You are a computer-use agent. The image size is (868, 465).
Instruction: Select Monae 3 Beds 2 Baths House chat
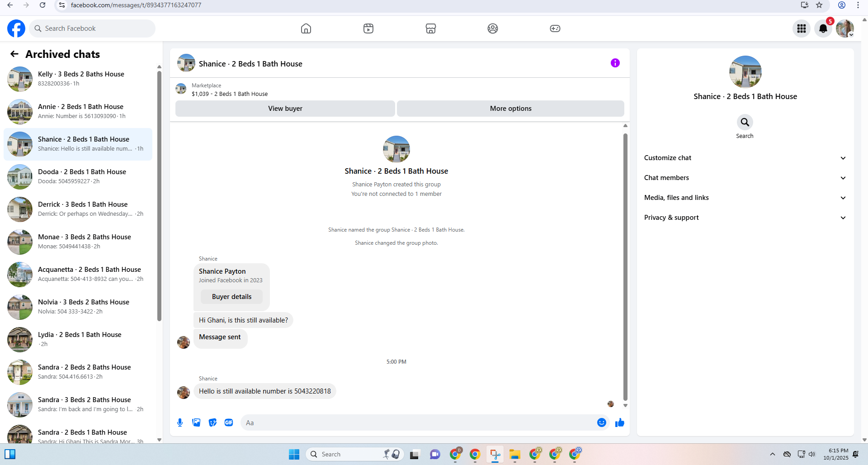(x=78, y=242)
